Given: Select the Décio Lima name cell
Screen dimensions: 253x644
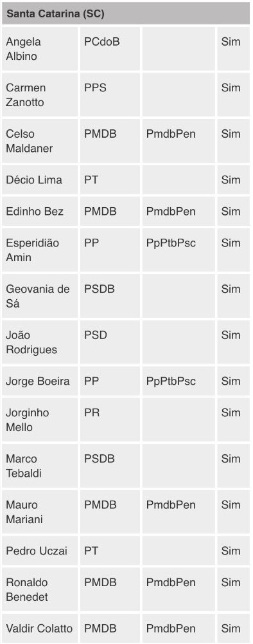Looking at the screenshot, I should click(40, 180).
